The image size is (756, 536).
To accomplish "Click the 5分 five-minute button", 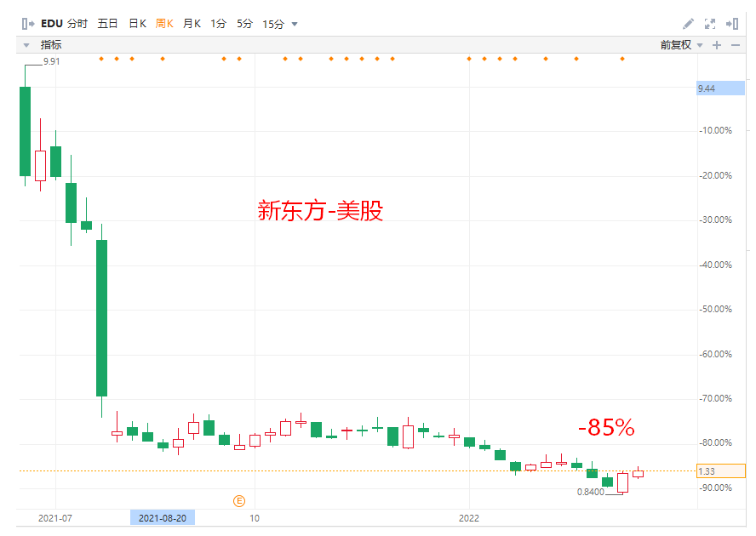I will [244, 24].
